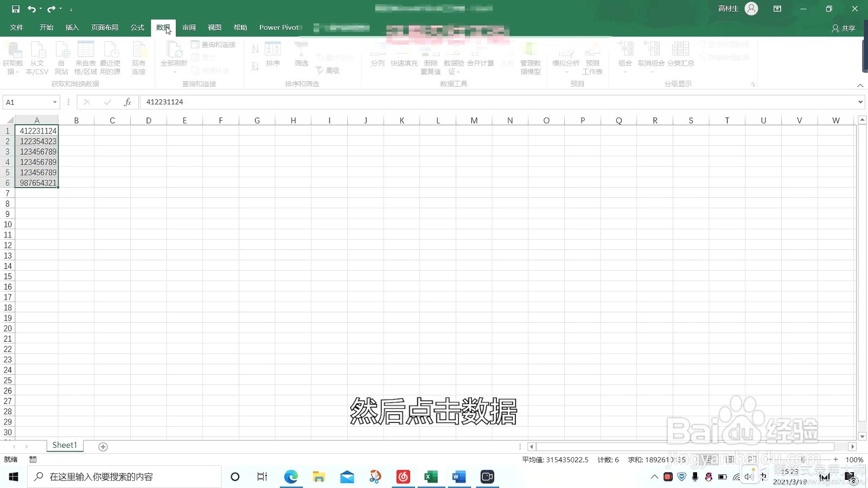Screen dimensions: 868x488
Task: Select cell A6 with 987654321
Action: 36,183
